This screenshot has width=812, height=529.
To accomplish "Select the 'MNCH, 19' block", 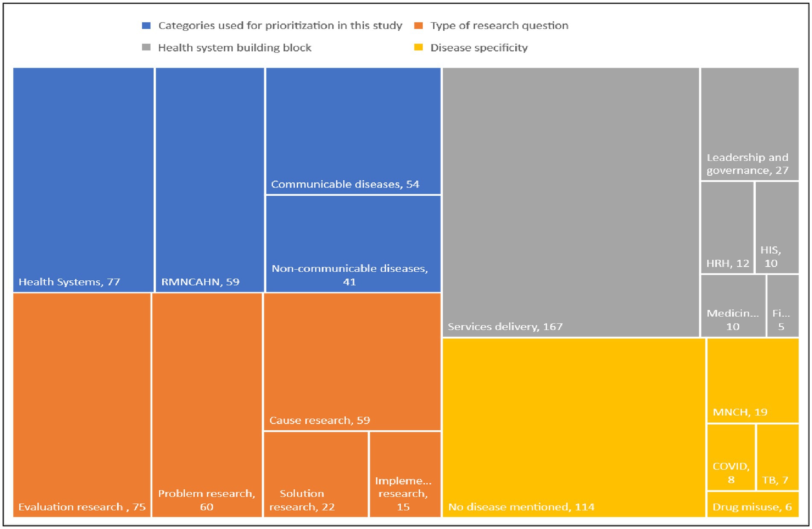I will point(753,380).
